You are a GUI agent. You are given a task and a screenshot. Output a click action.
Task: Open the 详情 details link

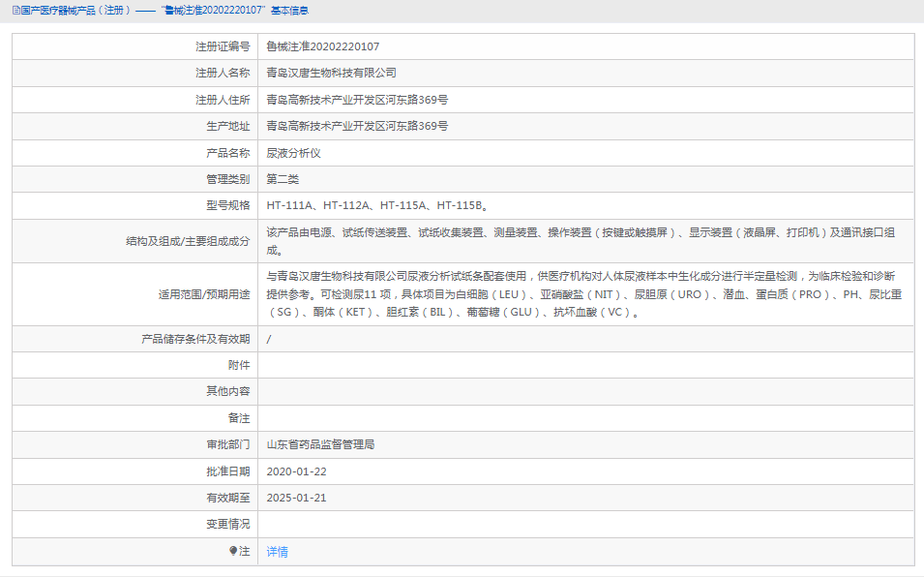coord(281,550)
